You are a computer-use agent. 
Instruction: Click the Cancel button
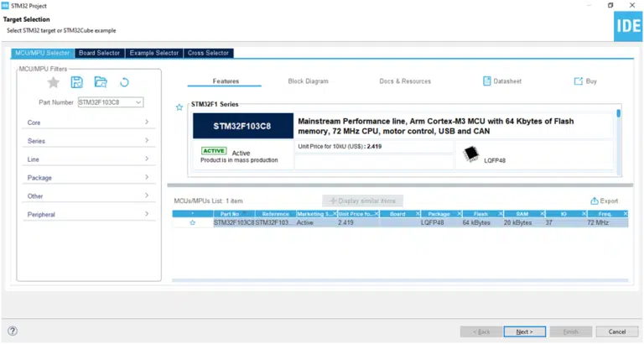pos(617,331)
